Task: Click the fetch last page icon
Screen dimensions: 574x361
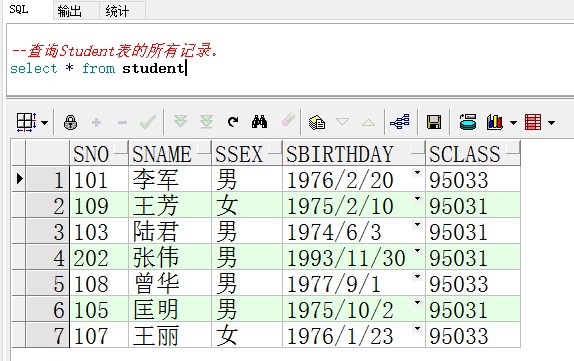Action: tap(206, 122)
